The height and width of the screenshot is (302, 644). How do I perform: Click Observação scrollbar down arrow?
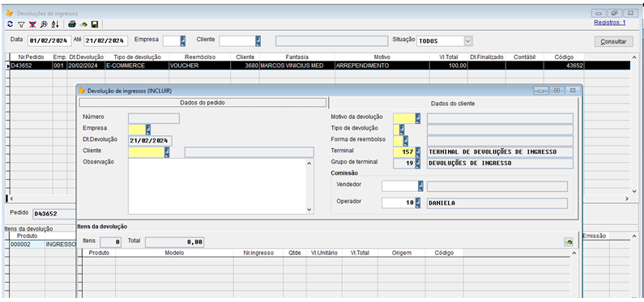pos(309,210)
